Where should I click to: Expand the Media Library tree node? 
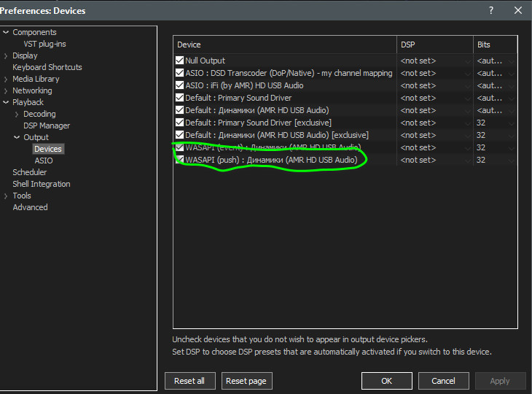tap(6, 79)
